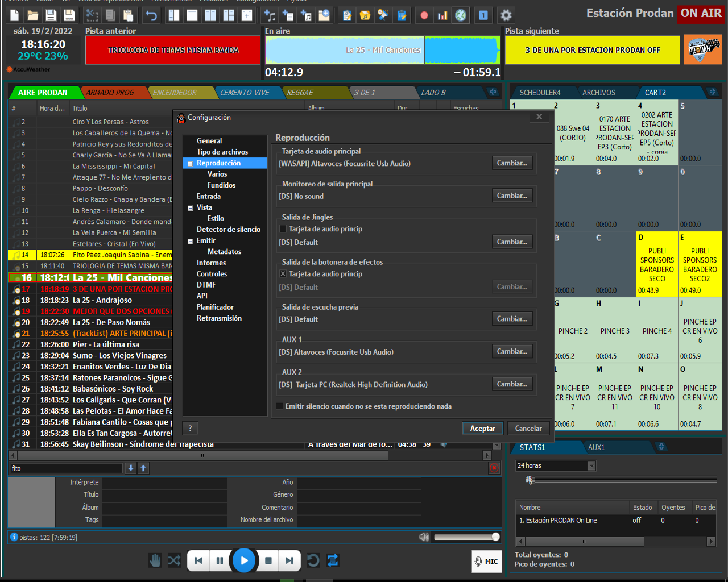Image resolution: width=728 pixels, height=582 pixels.
Task: Click the Aceptar button
Action: (483, 429)
